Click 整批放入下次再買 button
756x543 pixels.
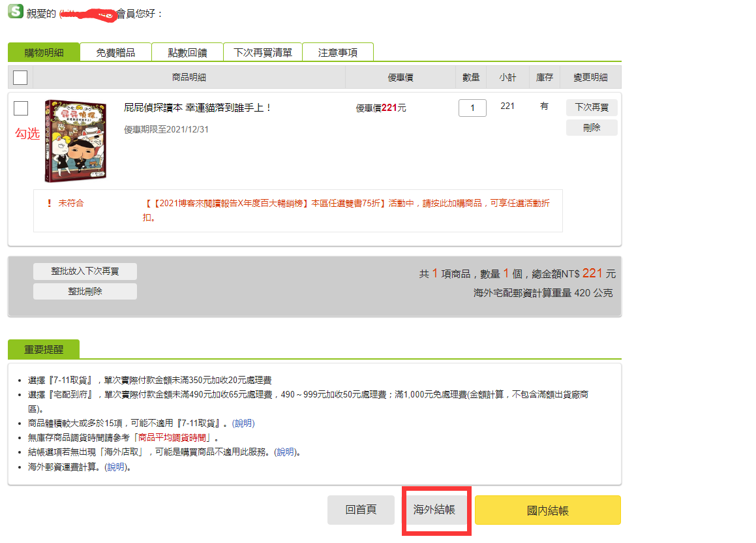85,271
